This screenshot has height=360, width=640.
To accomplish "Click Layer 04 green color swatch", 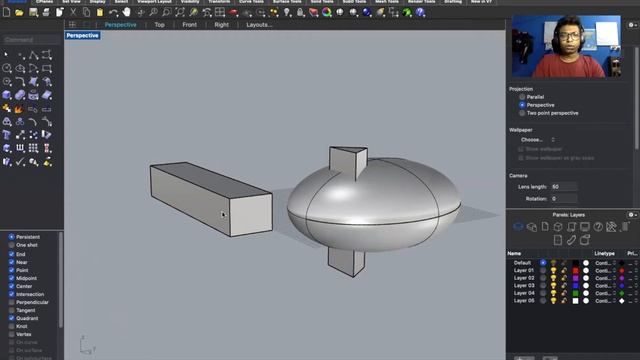I will pyautogui.click(x=576, y=293).
